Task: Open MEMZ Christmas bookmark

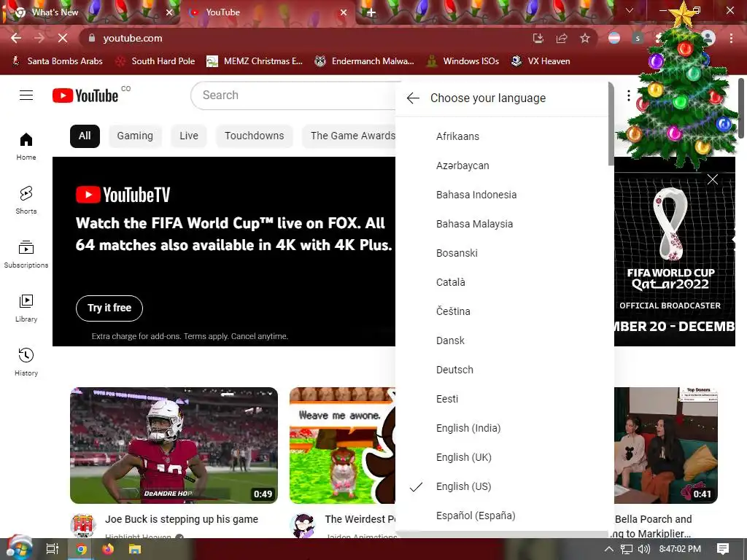Action: pyautogui.click(x=255, y=61)
